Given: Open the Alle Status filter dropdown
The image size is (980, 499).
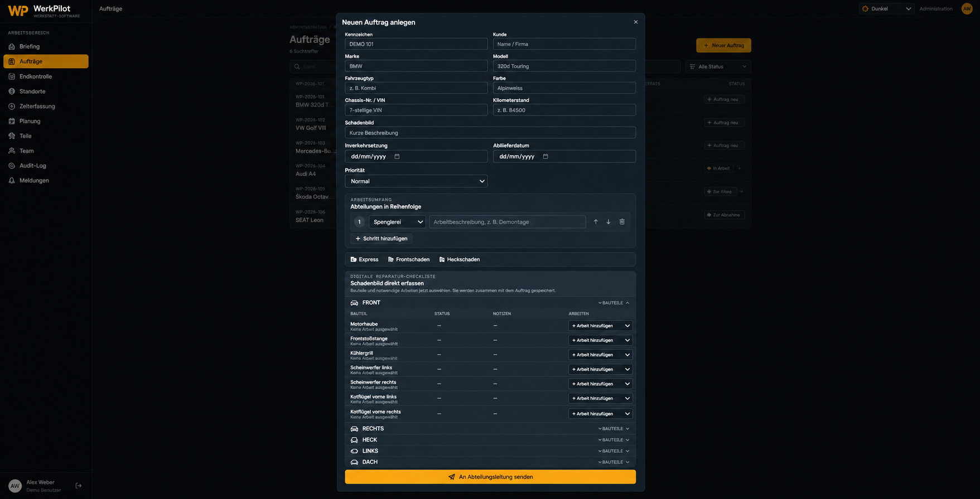Looking at the screenshot, I should pyautogui.click(x=718, y=67).
